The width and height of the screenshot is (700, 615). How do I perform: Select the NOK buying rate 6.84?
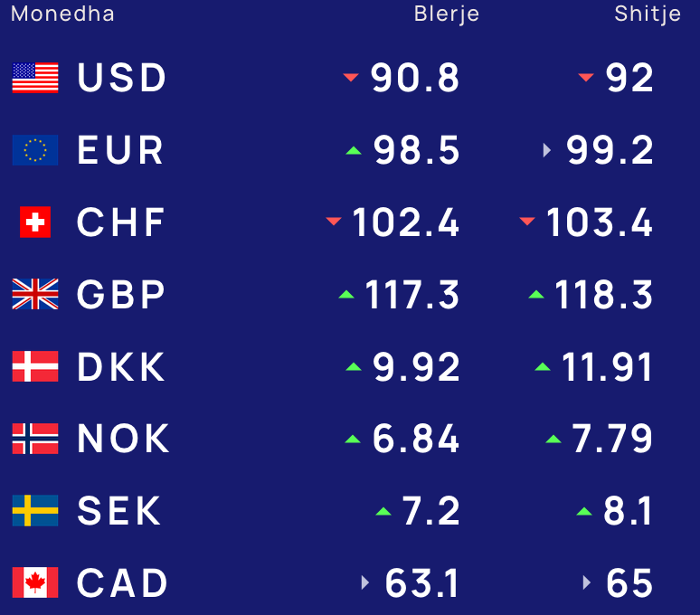[416, 439]
